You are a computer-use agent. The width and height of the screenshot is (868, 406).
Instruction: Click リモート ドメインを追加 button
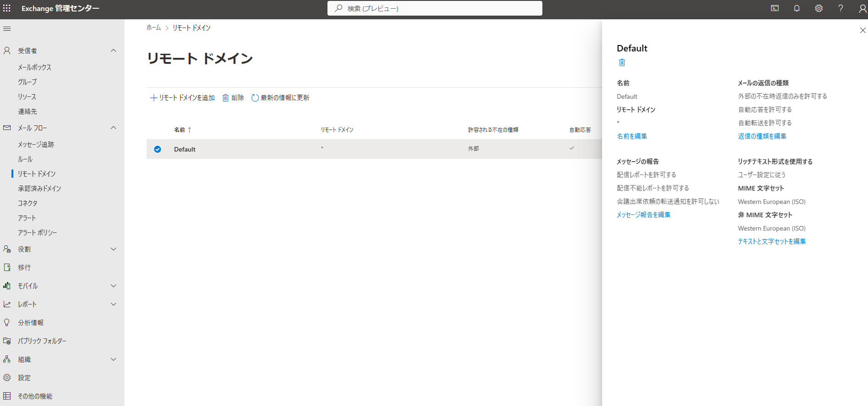point(182,98)
